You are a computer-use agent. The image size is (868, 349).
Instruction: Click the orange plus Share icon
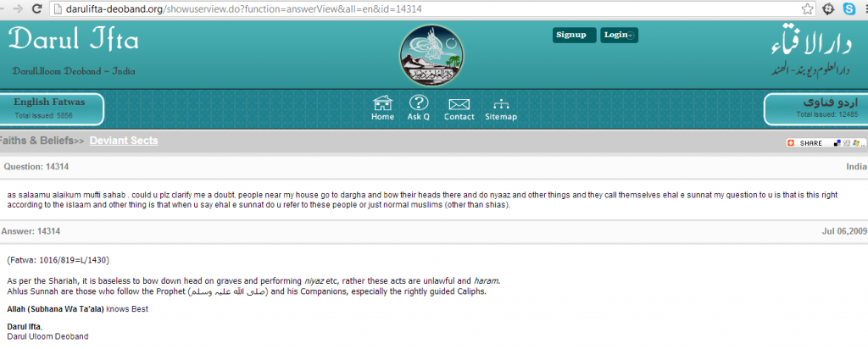pos(791,142)
